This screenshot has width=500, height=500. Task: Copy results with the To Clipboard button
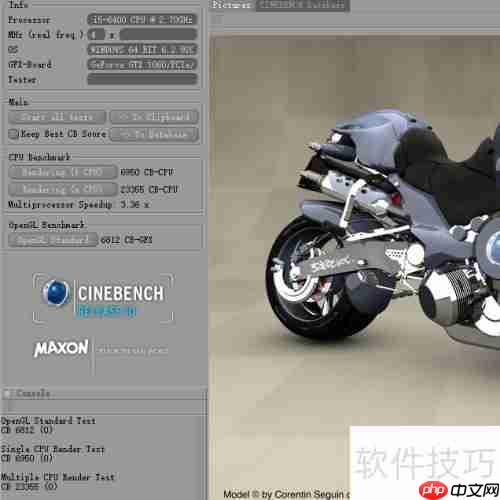[x=154, y=117]
